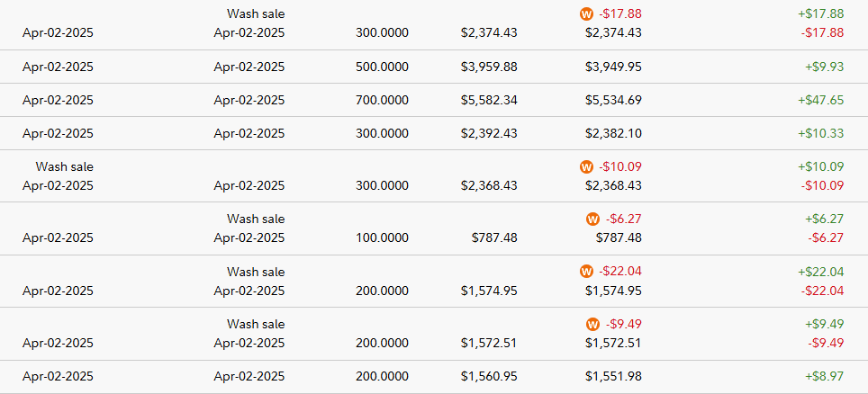Click the +$8.97 gain in the last row
This screenshot has width=868, height=394.
click(824, 376)
